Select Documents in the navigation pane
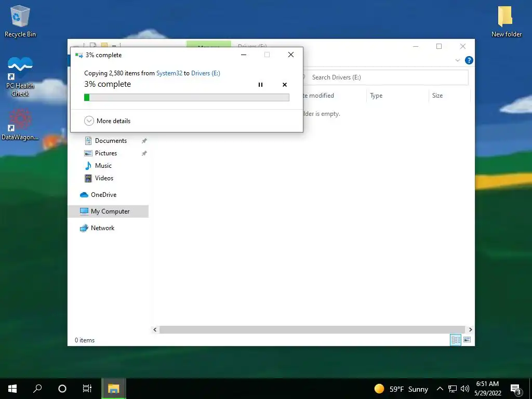 click(x=111, y=140)
